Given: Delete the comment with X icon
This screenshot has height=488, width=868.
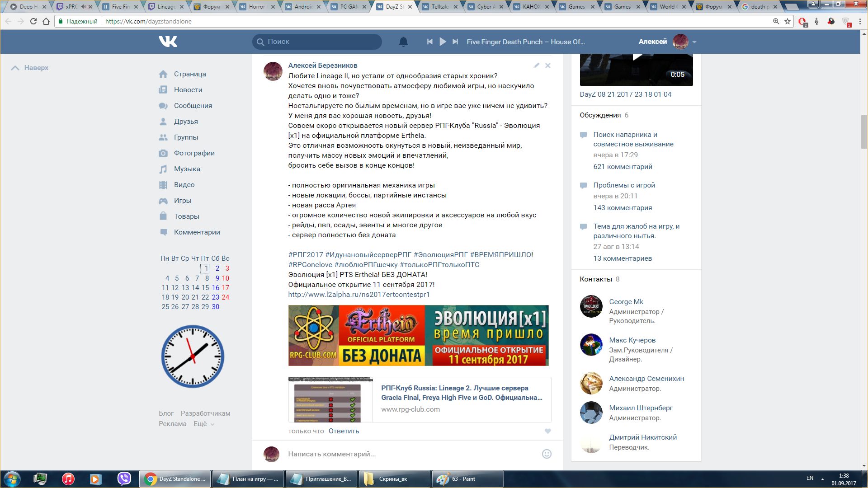Looking at the screenshot, I should tap(547, 66).
